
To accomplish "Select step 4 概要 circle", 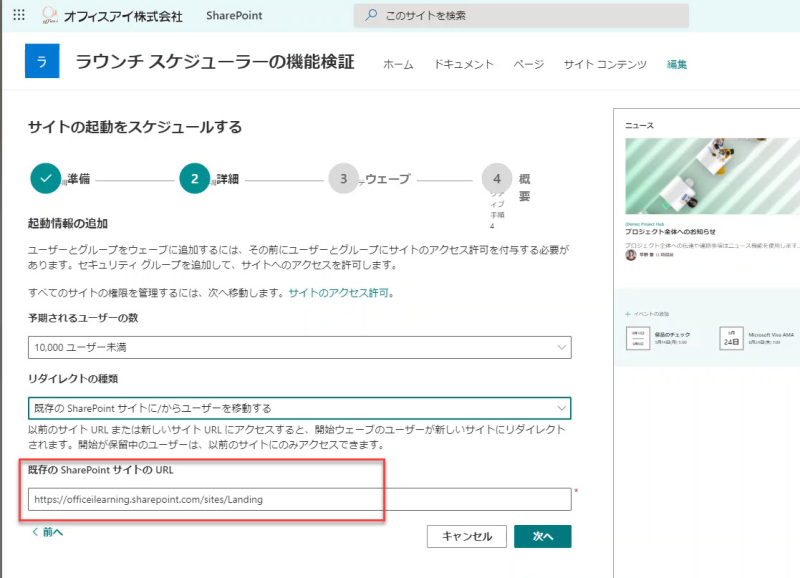I will point(497,179).
